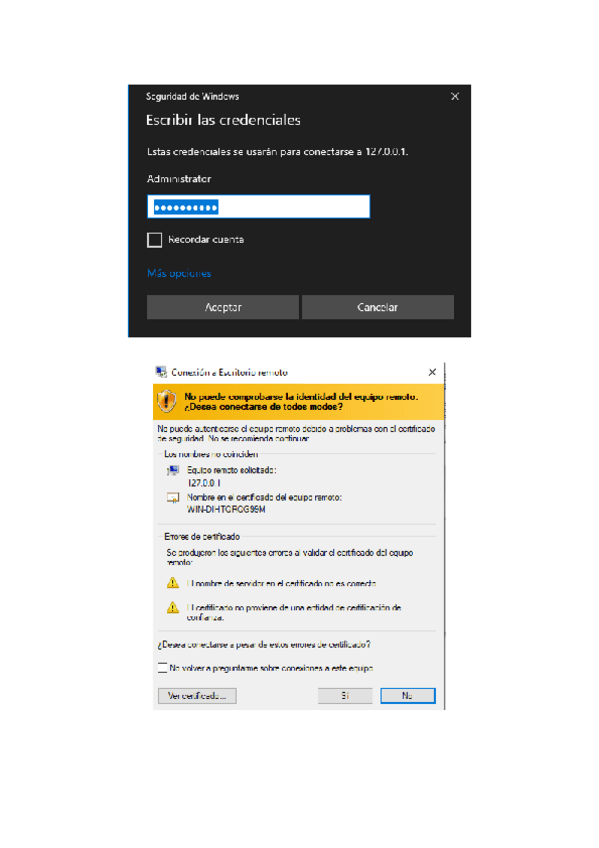This screenshot has height=848, width=599.
Task: Click the Administrator username label
Action: pos(179,179)
